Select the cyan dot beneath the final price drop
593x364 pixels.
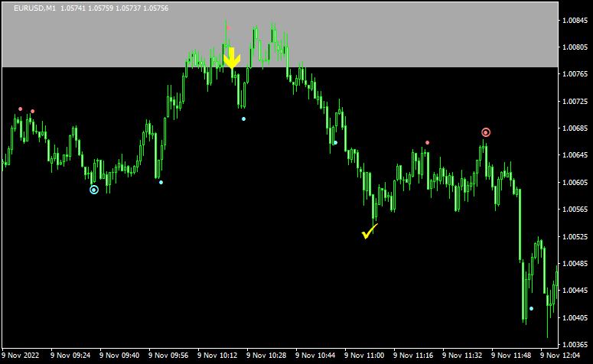531,309
